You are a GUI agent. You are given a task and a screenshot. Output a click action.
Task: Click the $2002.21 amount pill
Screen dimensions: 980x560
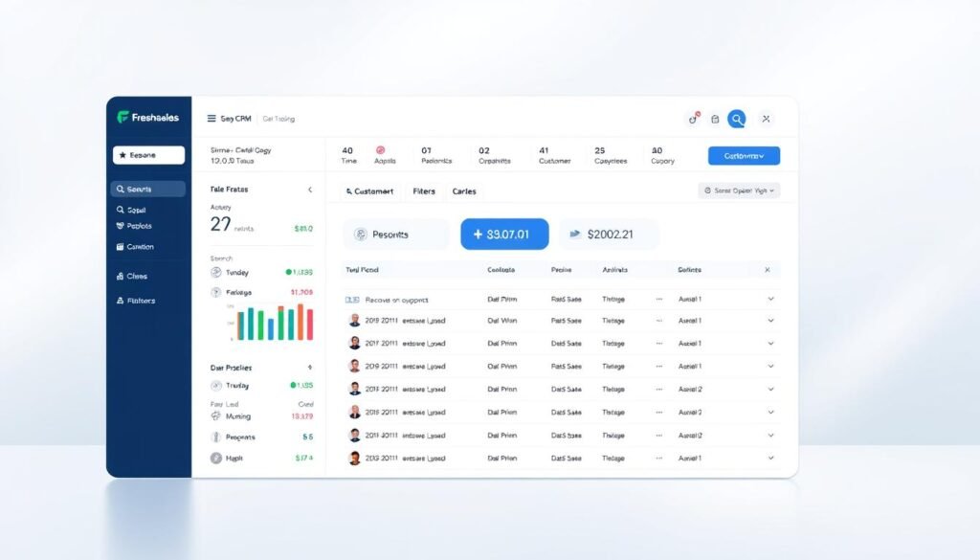[x=609, y=235]
